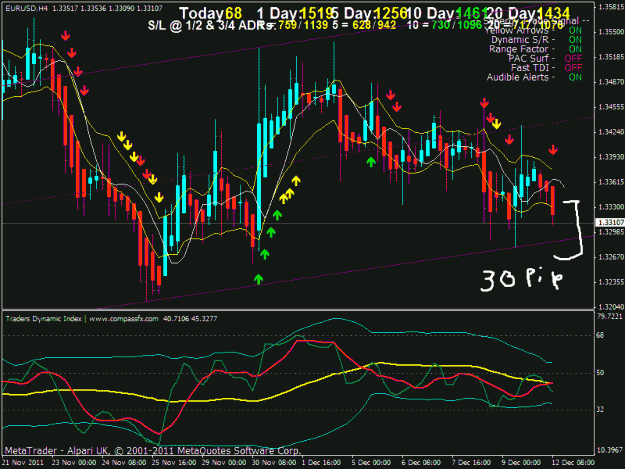Click the '12 Dec 08:00' time label
Viewport: 625px width, 469px height.
click(573, 462)
